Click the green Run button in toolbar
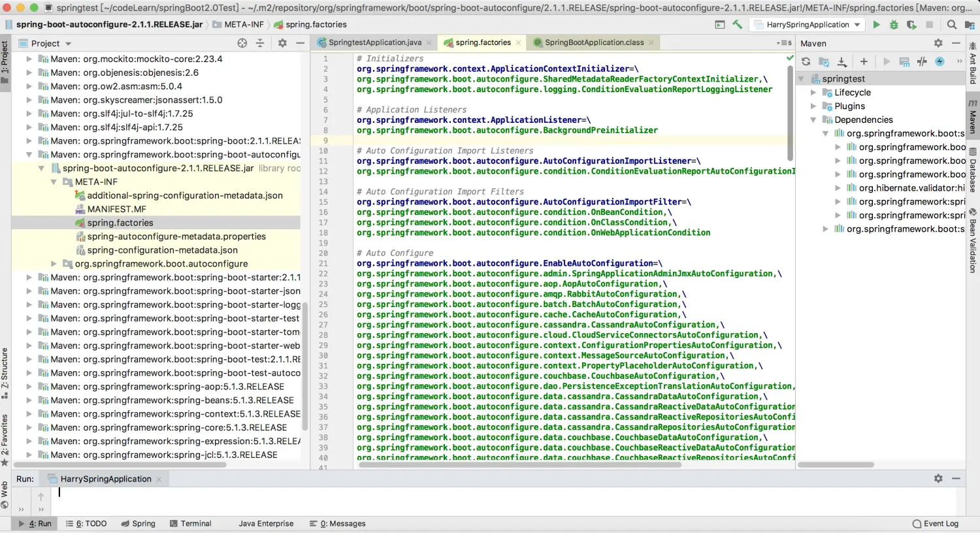 tap(876, 25)
